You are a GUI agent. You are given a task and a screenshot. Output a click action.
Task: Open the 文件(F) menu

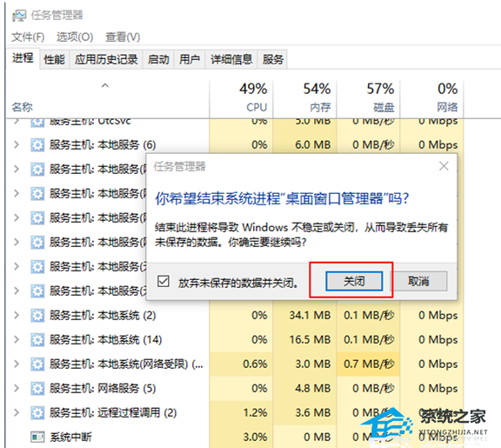point(28,37)
